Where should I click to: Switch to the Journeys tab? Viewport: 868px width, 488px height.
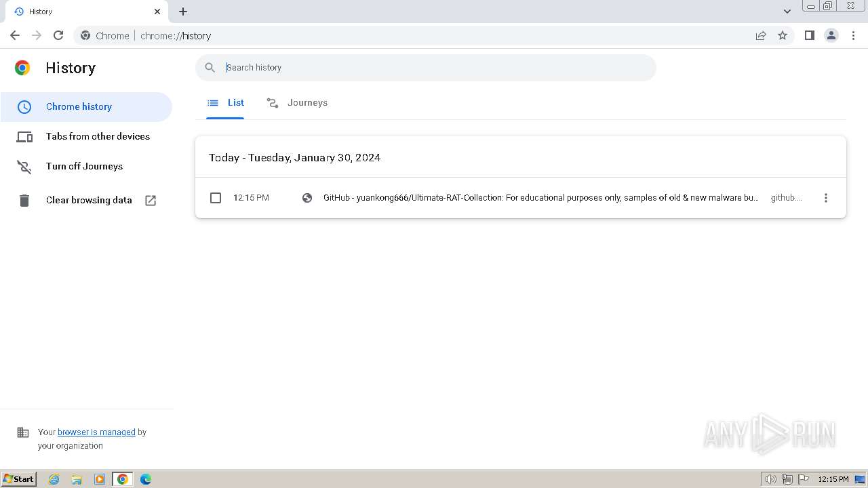point(297,103)
